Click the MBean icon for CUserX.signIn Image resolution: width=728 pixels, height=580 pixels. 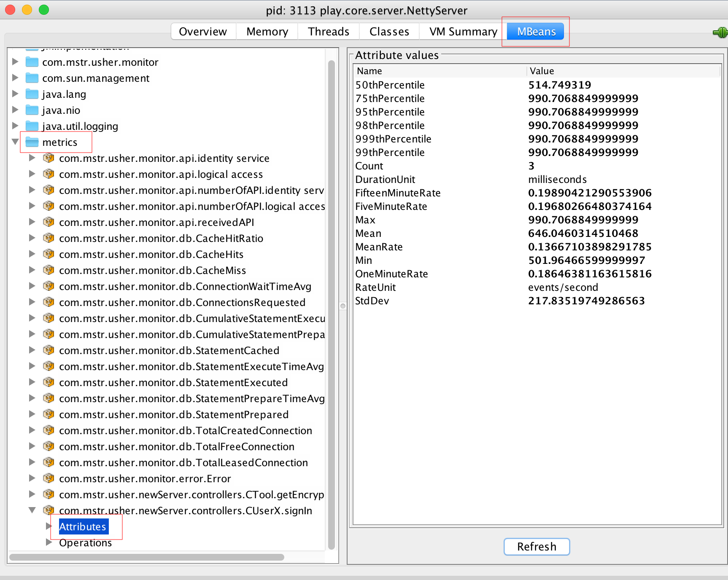[49, 510]
